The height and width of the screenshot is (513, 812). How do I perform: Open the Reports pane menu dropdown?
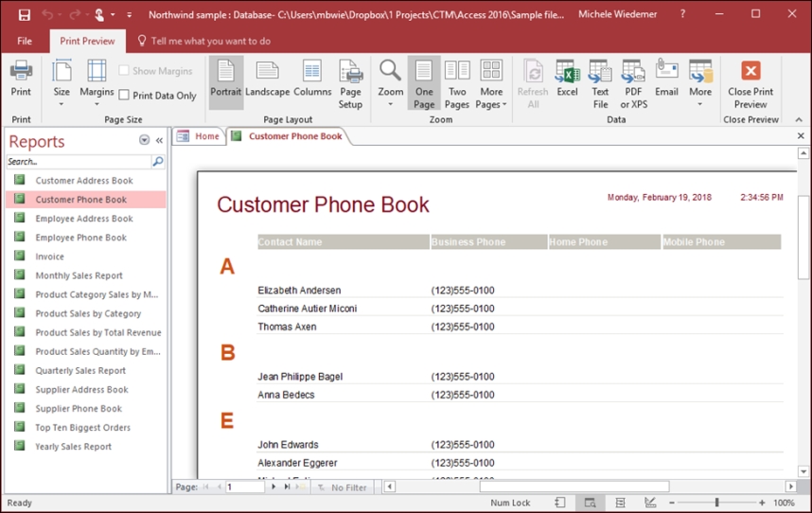(145, 140)
